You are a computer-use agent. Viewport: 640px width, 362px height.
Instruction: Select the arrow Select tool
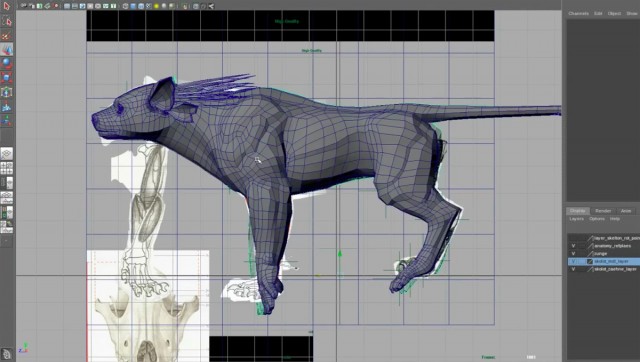[x=7, y=6]
